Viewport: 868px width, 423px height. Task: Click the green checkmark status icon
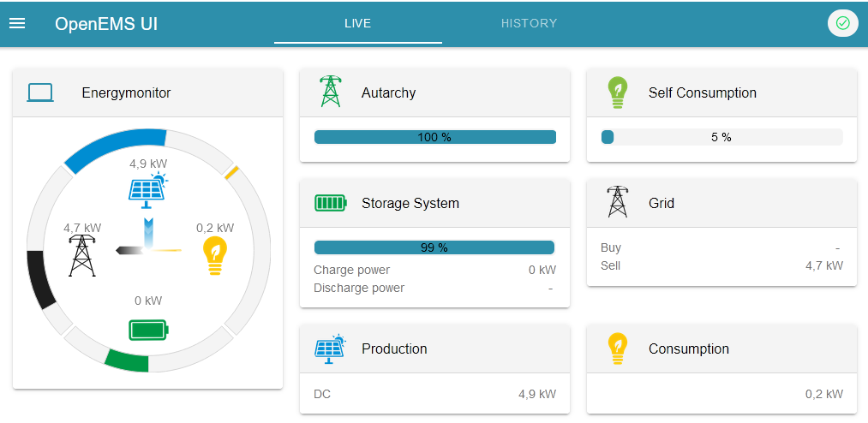pos(842,23)
